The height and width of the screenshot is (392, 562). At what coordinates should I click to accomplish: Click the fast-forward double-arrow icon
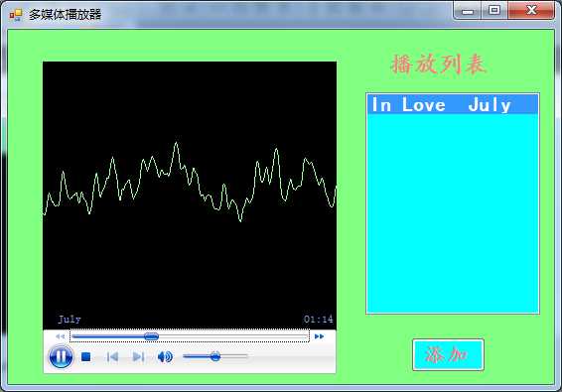click(x=319, y=336)
